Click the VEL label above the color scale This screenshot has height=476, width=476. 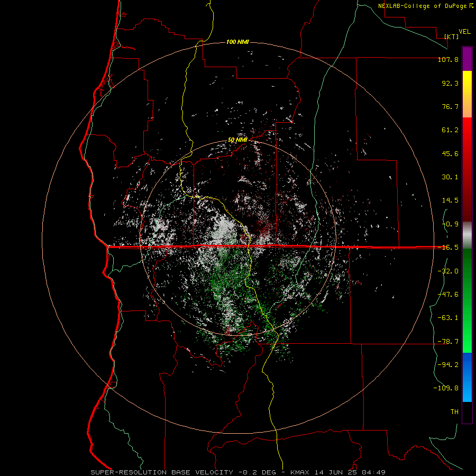[x=465, y=32]
